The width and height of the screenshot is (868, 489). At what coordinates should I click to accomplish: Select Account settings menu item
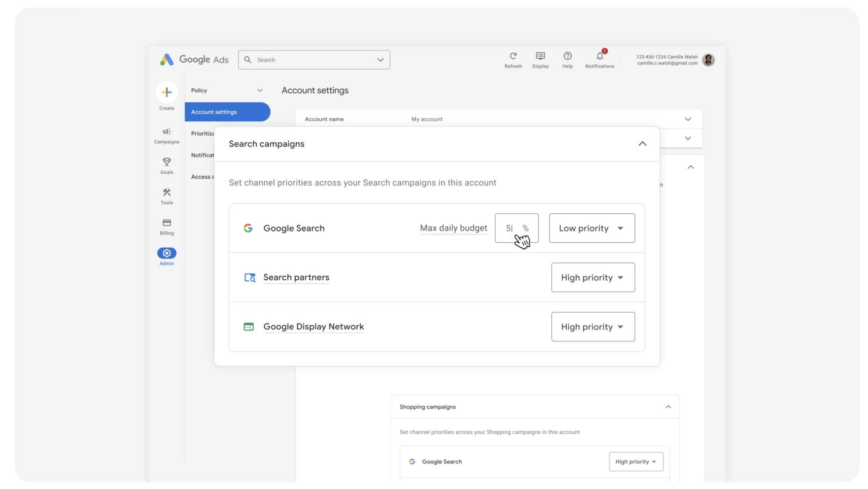(x=227, y=112)
